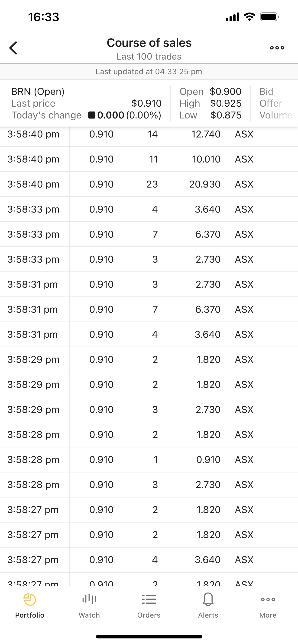Switch to the Orders tab label
298x644 pixels.
(149, 615)
